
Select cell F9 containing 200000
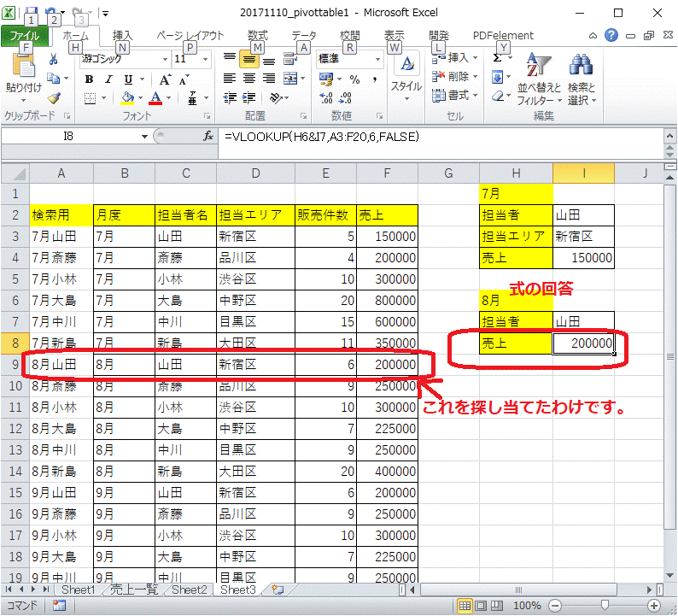coord(386,364)
